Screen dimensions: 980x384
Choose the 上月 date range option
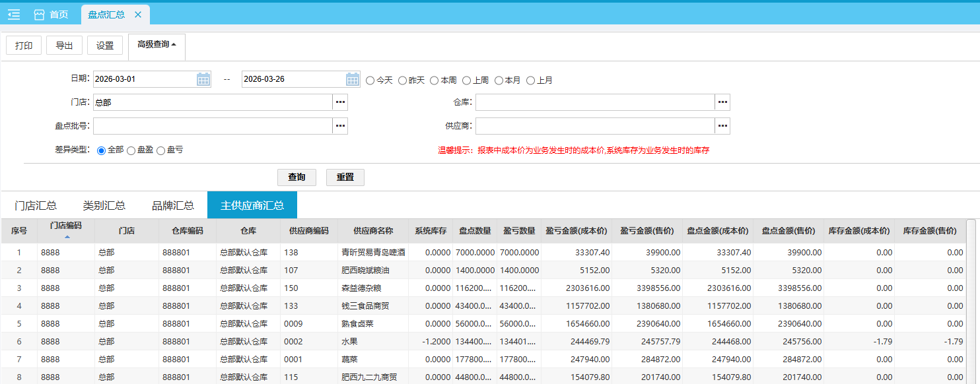[530, 80]
